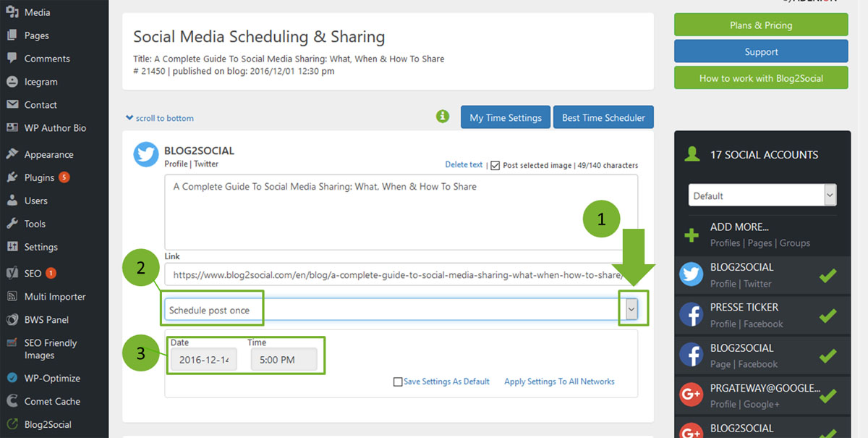Launch the Best Time Scheduler
Viewport: 868px width, 438px height.
pyautogui.click(x=603, y=117)
